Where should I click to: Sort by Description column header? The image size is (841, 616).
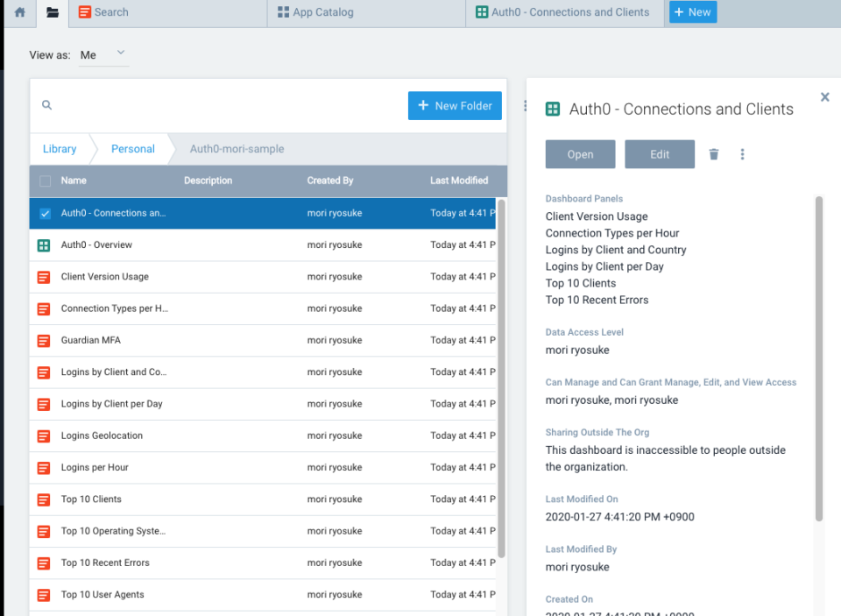click(x=208, y=181)
